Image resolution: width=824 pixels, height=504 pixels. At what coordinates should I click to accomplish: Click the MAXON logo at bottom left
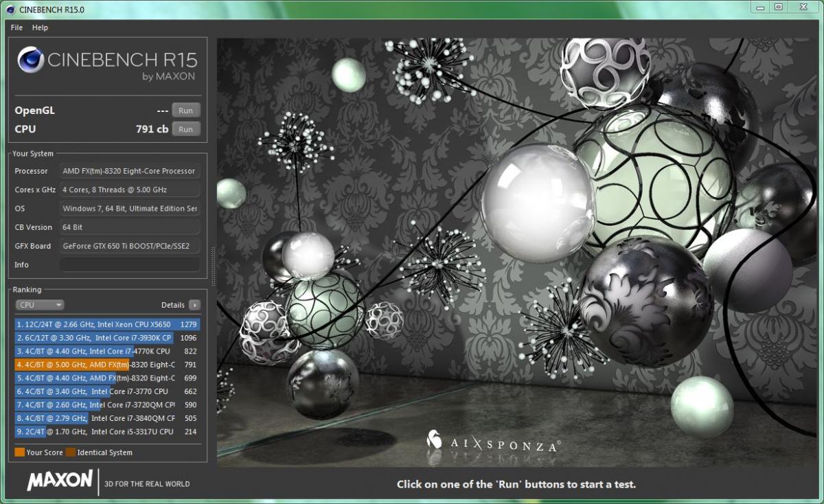coord(60,480)
